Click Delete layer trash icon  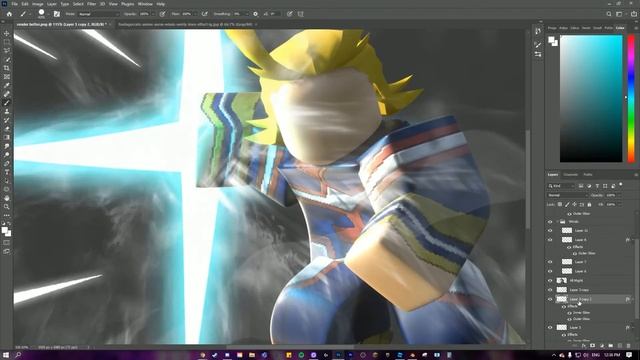[629, 346]
